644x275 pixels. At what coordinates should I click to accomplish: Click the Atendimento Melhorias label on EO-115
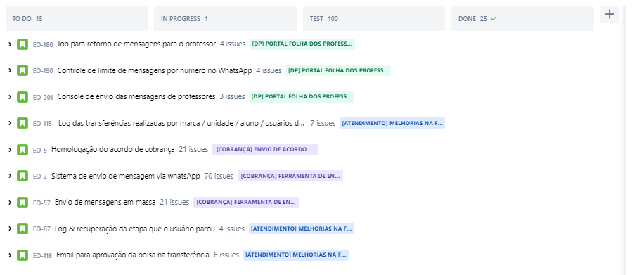(x=392, y=123)
